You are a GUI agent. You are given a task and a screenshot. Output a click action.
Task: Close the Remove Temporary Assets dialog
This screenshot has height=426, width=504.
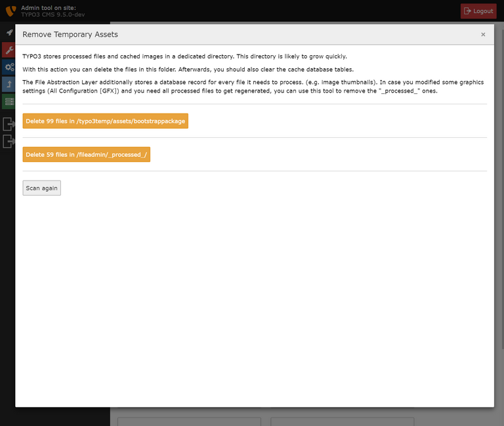483,34
